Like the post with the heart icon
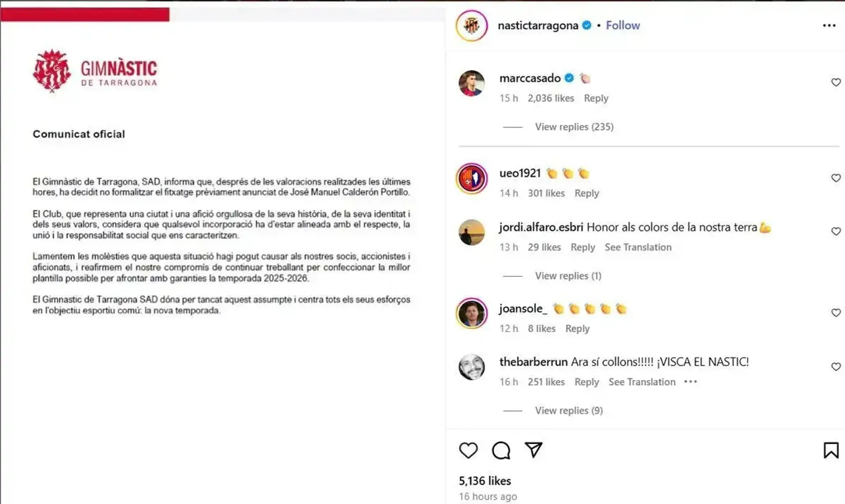Screen dimensions: 845x504 (x=468, y=450)
